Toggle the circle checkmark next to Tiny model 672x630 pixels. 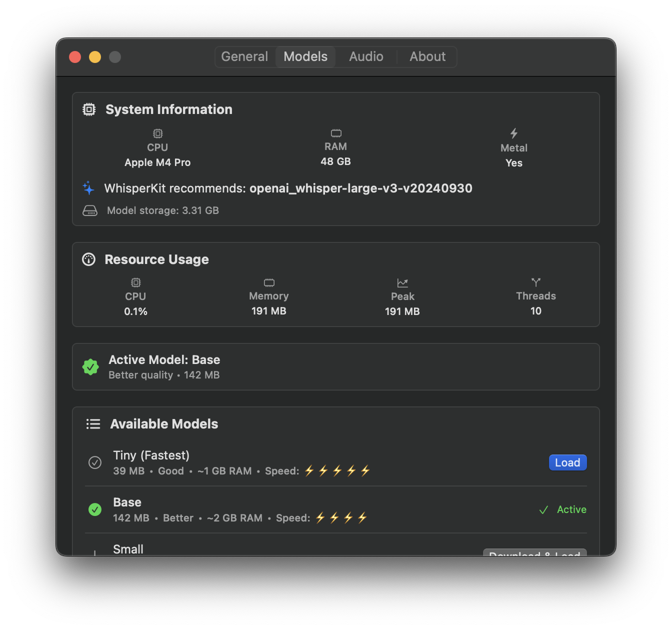(95, 462)
